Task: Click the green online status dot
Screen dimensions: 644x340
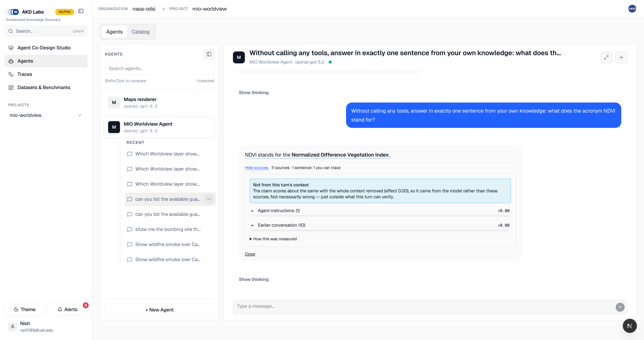Action: point(330,62)
